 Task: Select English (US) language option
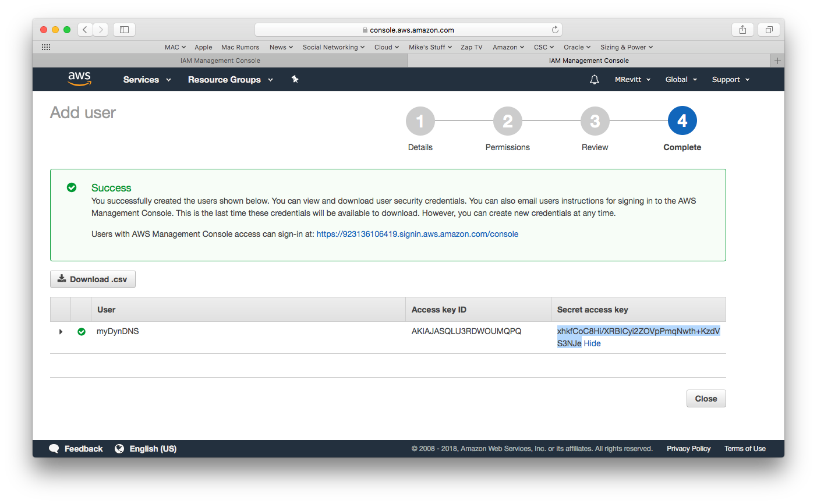point(153,449)
